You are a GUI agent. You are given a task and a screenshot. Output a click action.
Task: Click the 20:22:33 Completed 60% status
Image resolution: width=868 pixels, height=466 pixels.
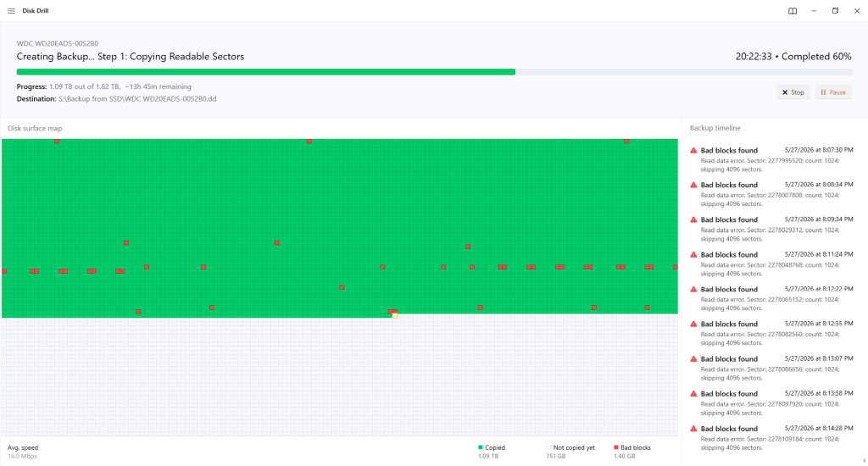[793, 57]
